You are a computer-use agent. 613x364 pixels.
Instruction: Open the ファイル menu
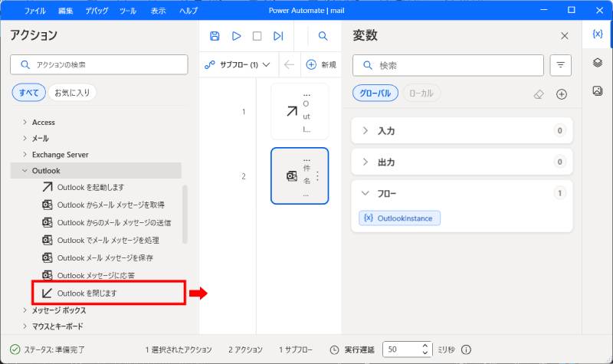pyautogui.click(x=34, y=11)
